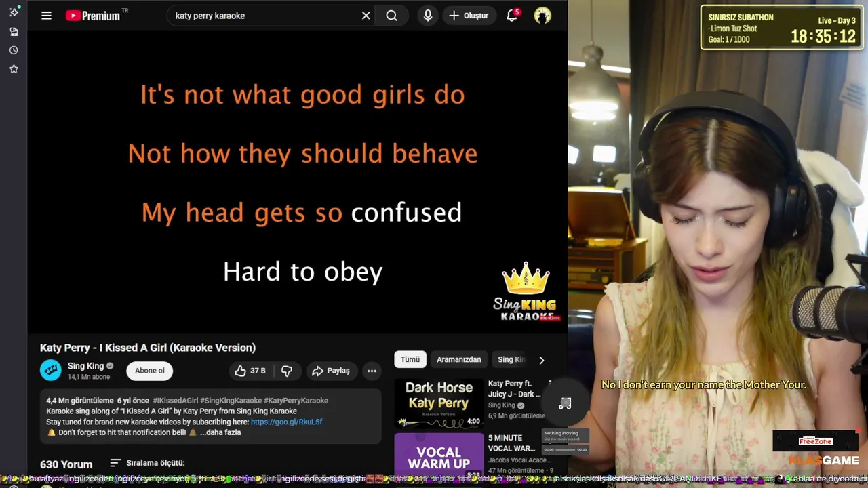Image resolution: width=868 pixels, height=488 pixels.
Task: Open the second browser sidebar icon
Action: coord(14,31)
